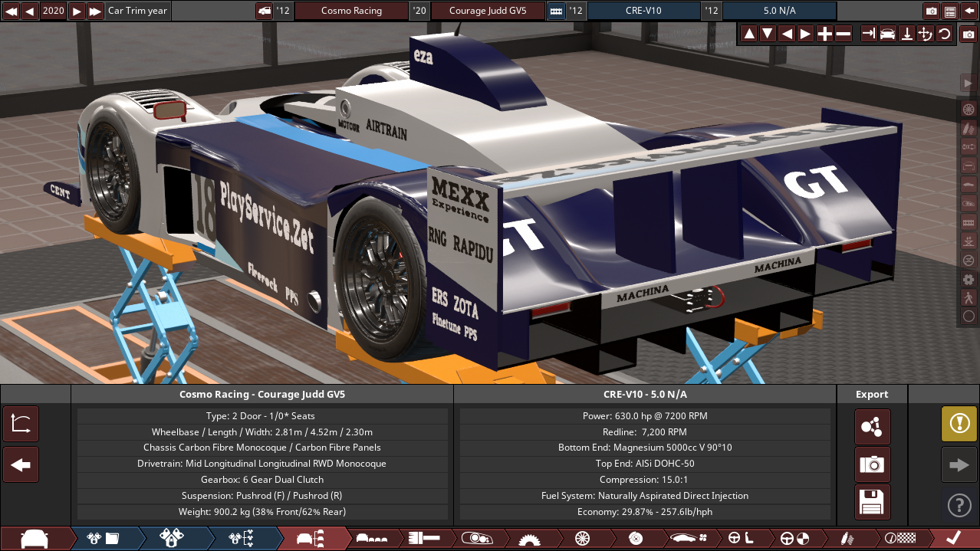Save with the floppy disk icon
980x551 pixels.
(873, 502)
